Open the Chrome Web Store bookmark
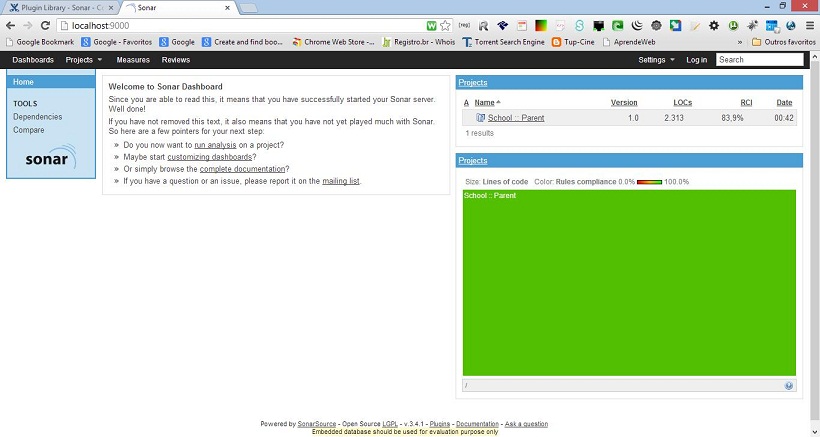 333,42
